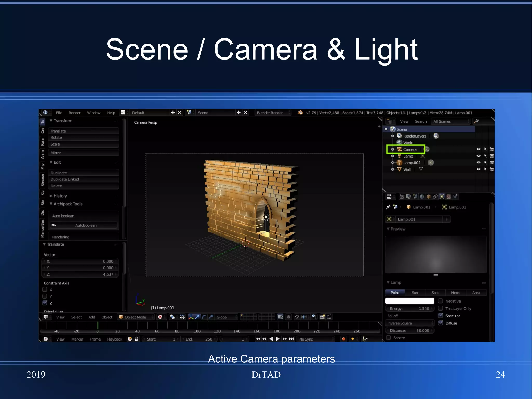Click the lock icon in timeline header
The width and height of the screenshot is (532, 399).
(137, 339)
